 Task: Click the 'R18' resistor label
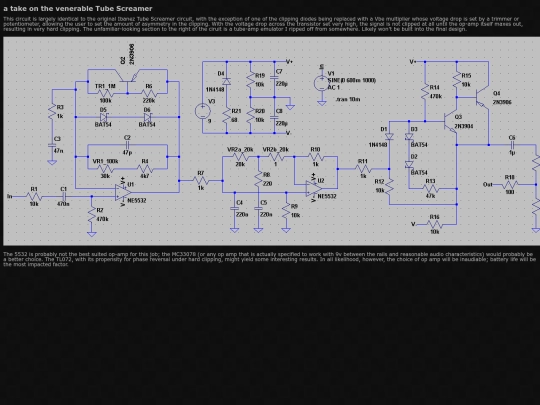pos(510,177)
